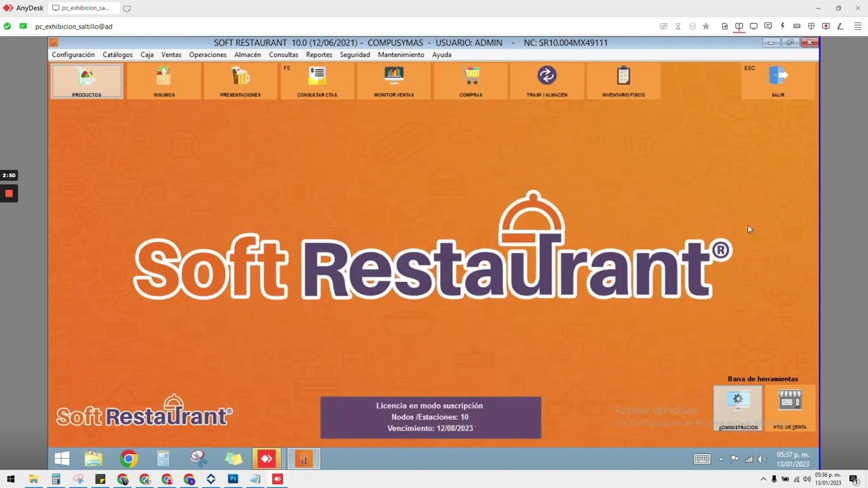
Task: Open the Ventas menu
Action: pyautogui.click(x=171, y=55)
